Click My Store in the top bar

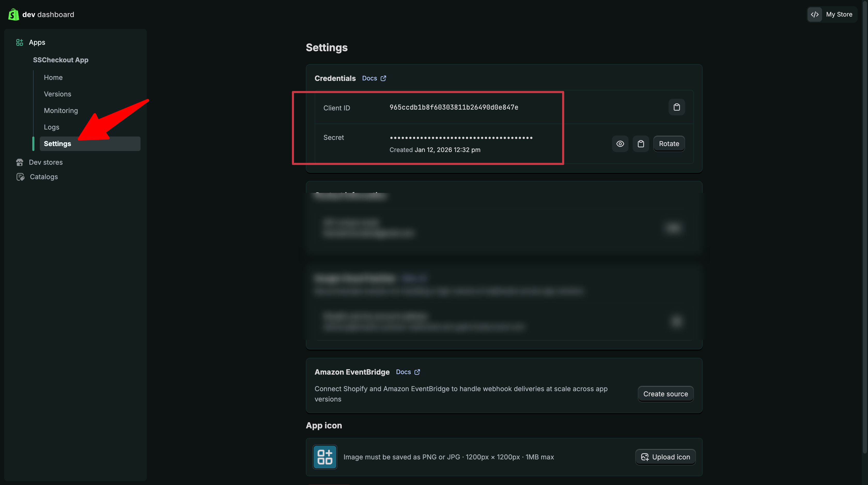click(x=840, y=14)
